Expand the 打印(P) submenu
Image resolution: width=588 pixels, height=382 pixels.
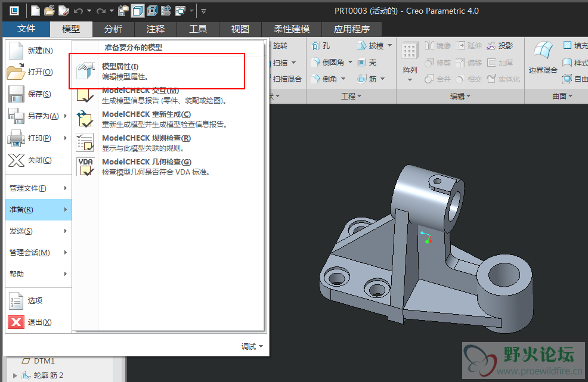pos(38,138)
